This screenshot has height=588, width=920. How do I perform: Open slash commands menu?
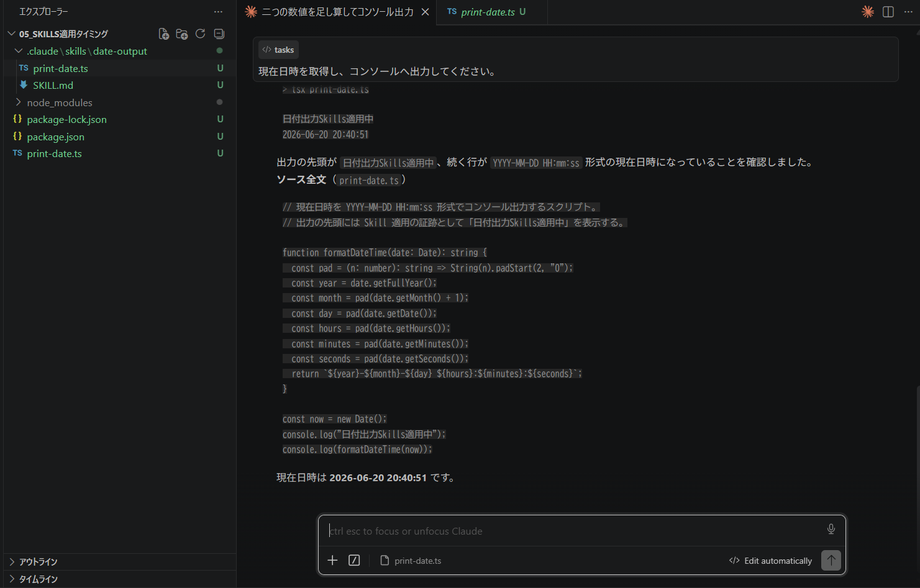click(354, 561)
